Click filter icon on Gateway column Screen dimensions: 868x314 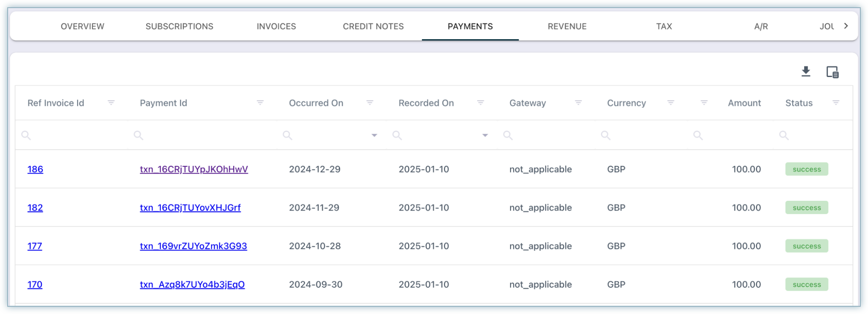tap(578, 103)
